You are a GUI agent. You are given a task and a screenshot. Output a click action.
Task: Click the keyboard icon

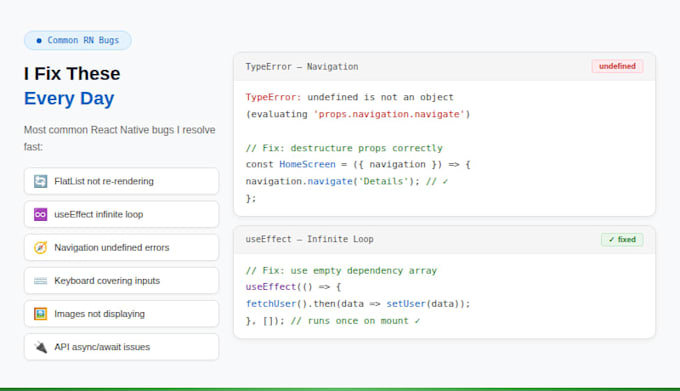tap(40, 281)
